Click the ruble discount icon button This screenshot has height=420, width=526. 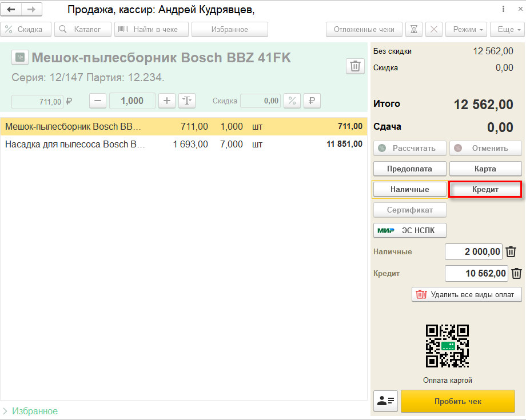[312, 101]
